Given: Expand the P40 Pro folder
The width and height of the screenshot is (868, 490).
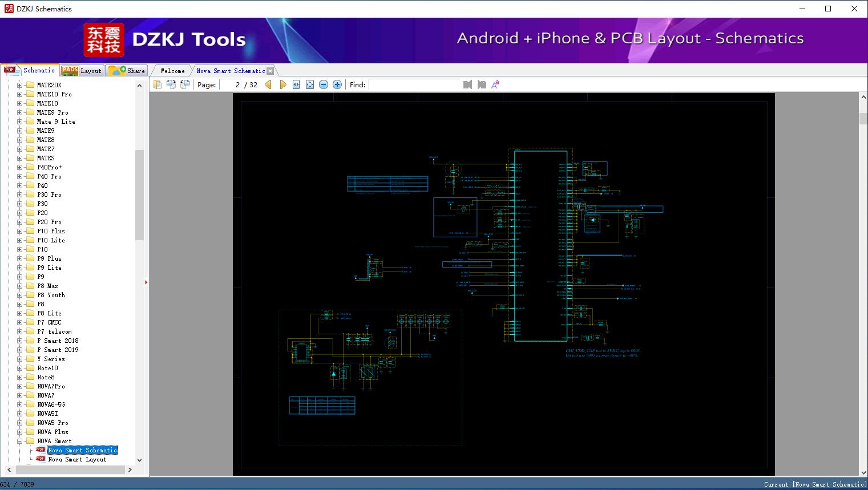Looking at the screenshot, I should [20, 176].
